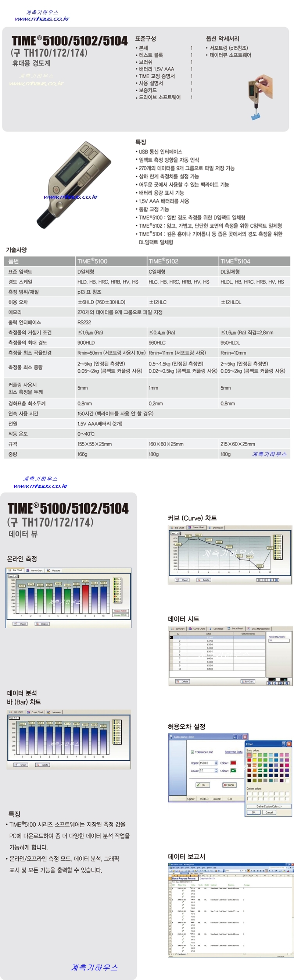
Task: Click the 166g weight cell
Action: [111, 454]
